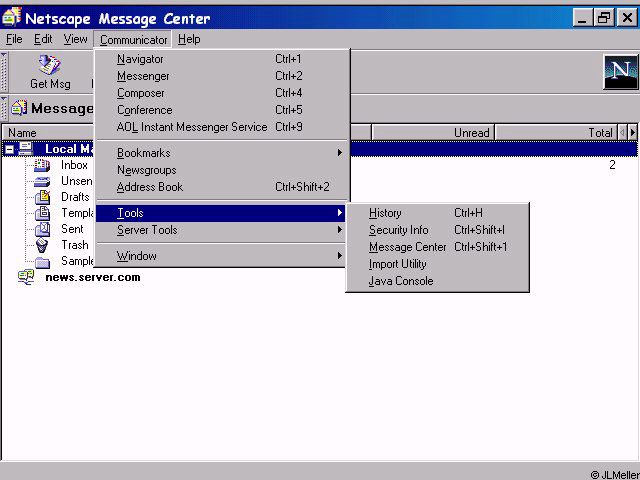Collapse the Local Mail tree node

[9, 150]
